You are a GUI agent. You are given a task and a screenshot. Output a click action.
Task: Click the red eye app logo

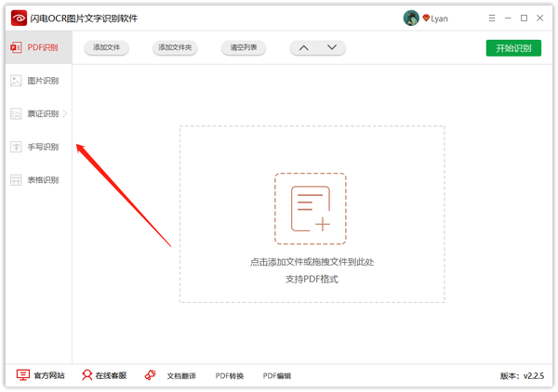coord(19,18)
